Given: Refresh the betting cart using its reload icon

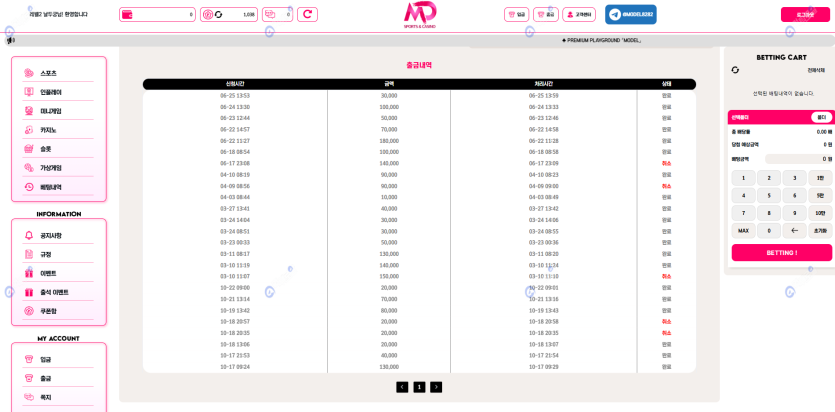Looking at the screenshot, I should click(735, 70).
